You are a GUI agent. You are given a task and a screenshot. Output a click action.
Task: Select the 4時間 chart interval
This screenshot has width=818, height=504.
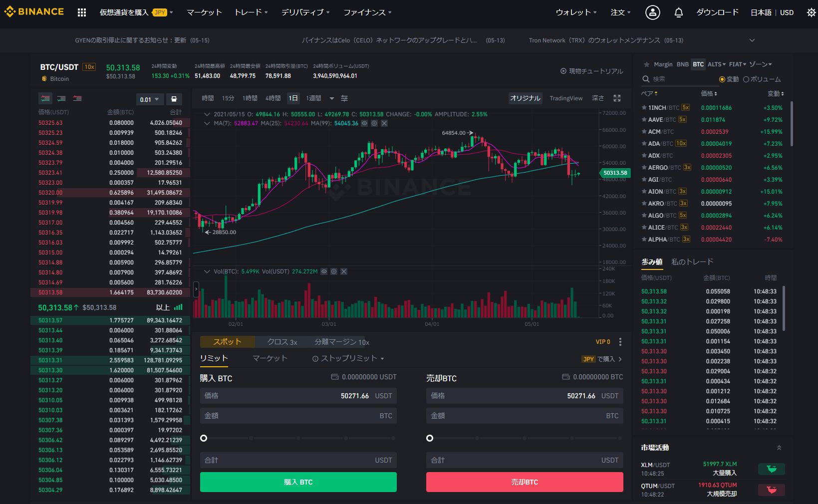(x=273, y=98)
